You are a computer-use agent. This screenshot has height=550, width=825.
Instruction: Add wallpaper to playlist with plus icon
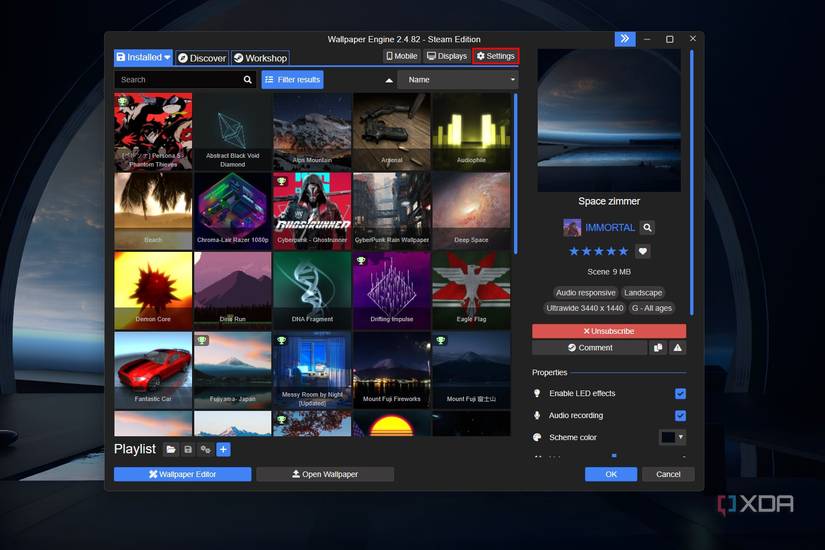223,450
